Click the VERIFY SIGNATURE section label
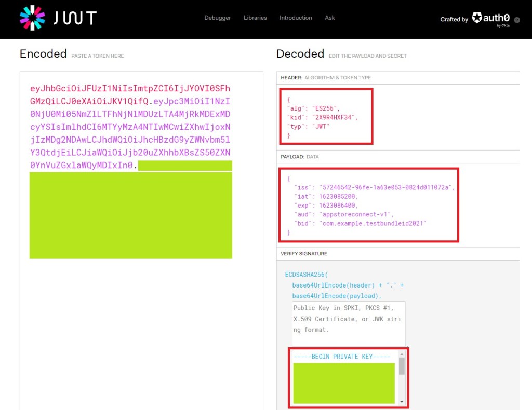Viewport: 532px width, 410px height. [304, 254]
